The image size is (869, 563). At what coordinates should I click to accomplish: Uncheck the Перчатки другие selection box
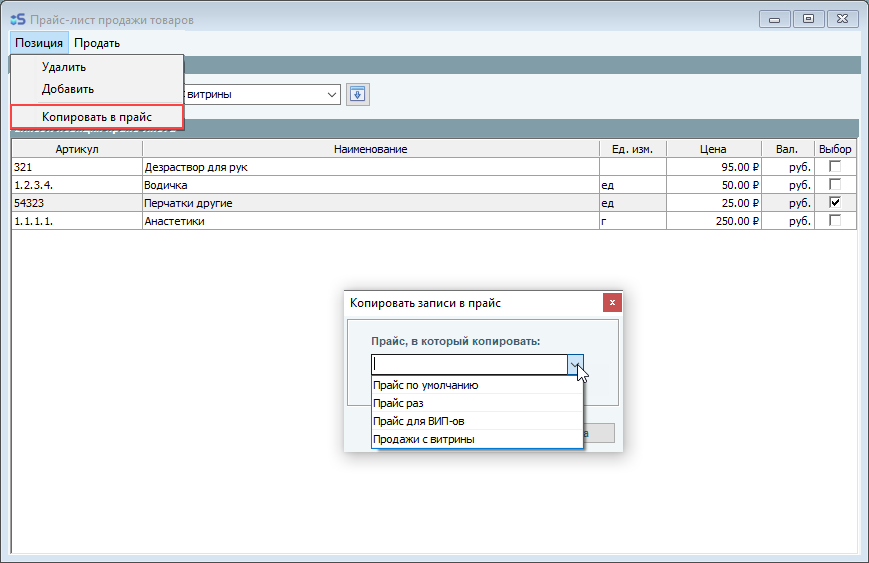(x=835, y=203)
